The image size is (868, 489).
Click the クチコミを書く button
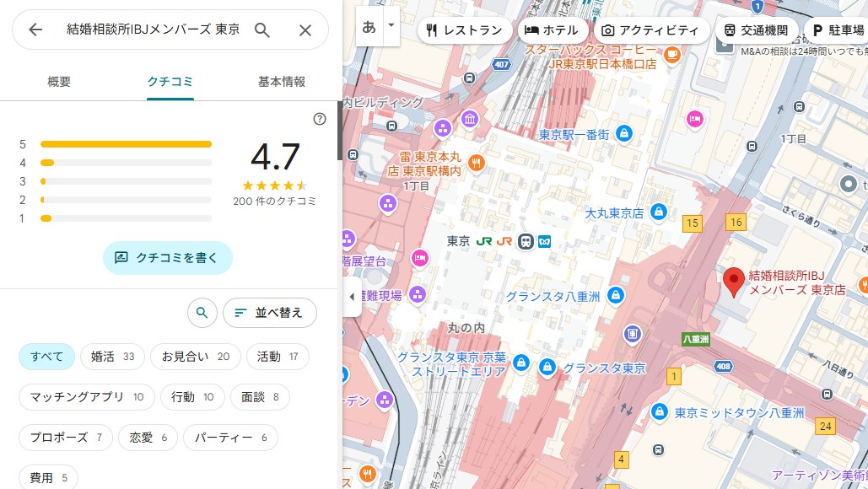click(167, 258)
